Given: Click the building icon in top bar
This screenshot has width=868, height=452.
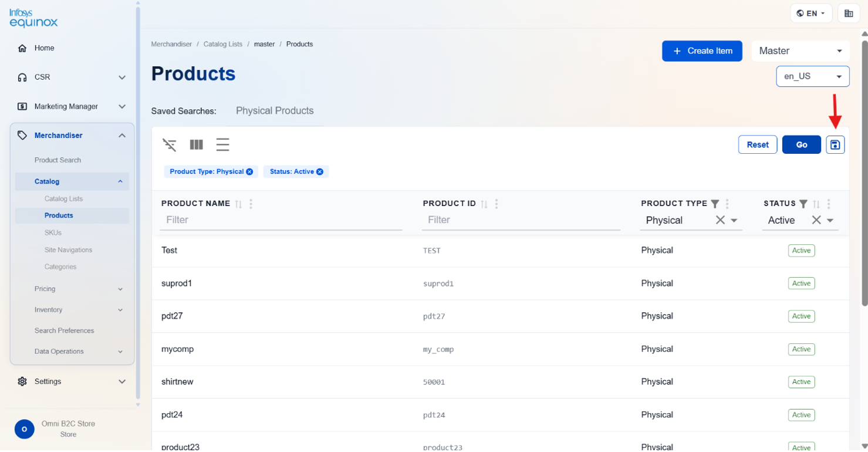Looking at the screenshot, I should (849, 13).
